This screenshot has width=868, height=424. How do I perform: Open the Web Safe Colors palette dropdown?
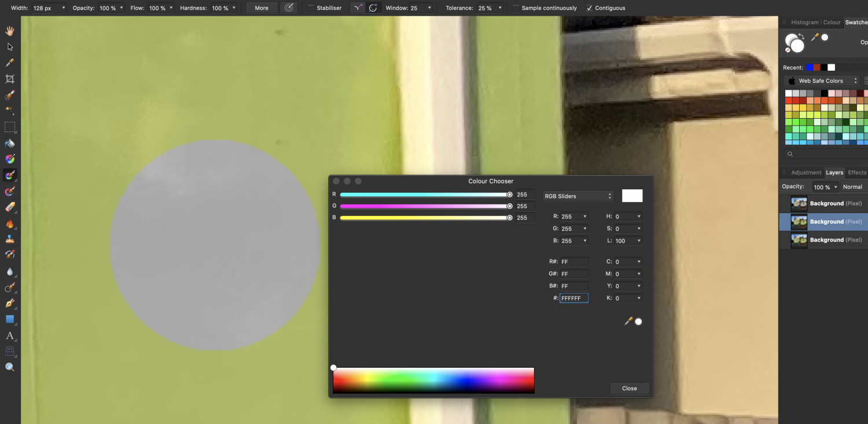click(x=821, y=81)
